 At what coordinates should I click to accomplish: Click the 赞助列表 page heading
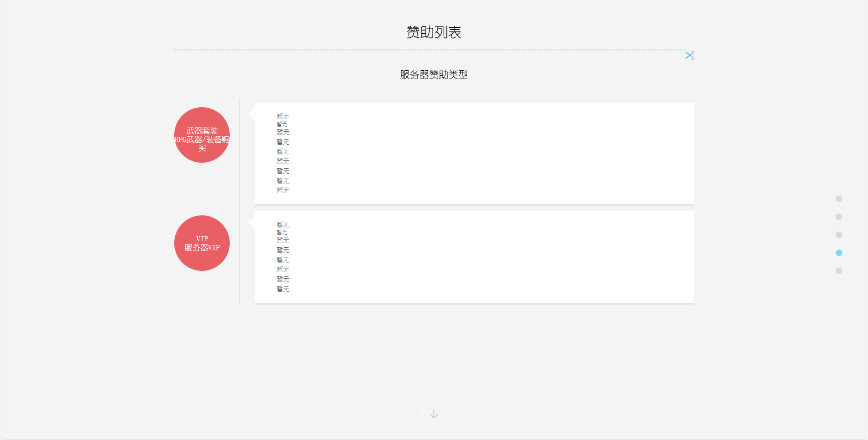[434, 32]
